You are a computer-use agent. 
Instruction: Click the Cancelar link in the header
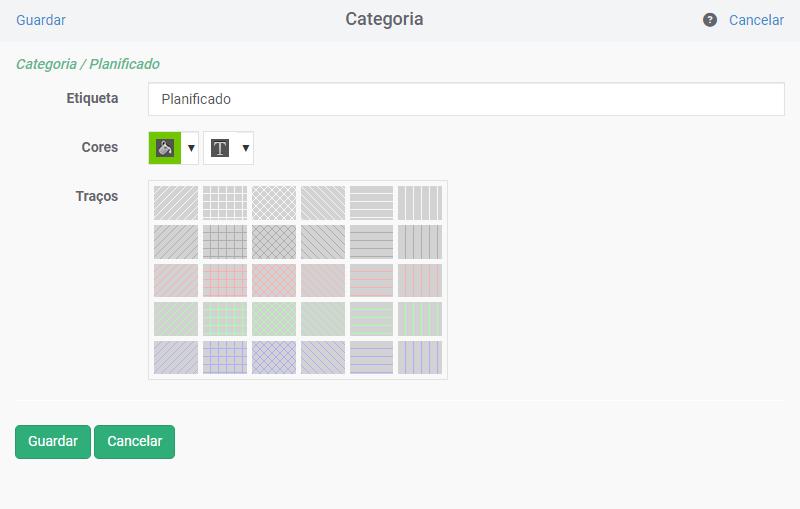point(756,20)
